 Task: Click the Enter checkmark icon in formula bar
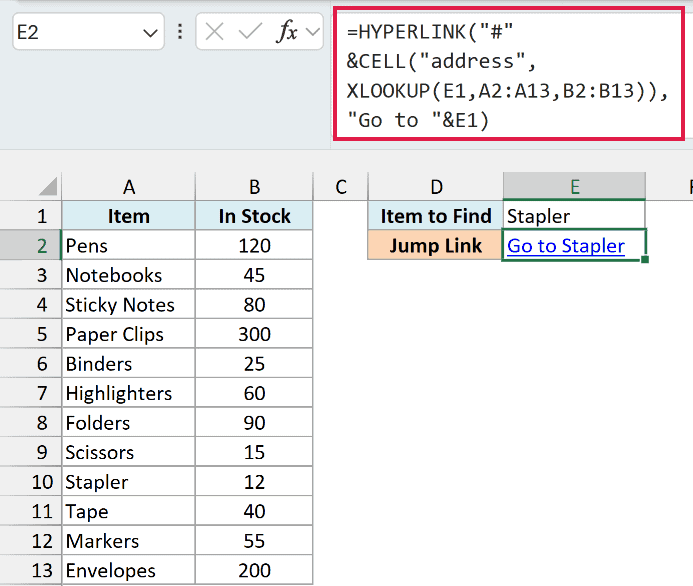pyautogui.click(x=250, y=32)
